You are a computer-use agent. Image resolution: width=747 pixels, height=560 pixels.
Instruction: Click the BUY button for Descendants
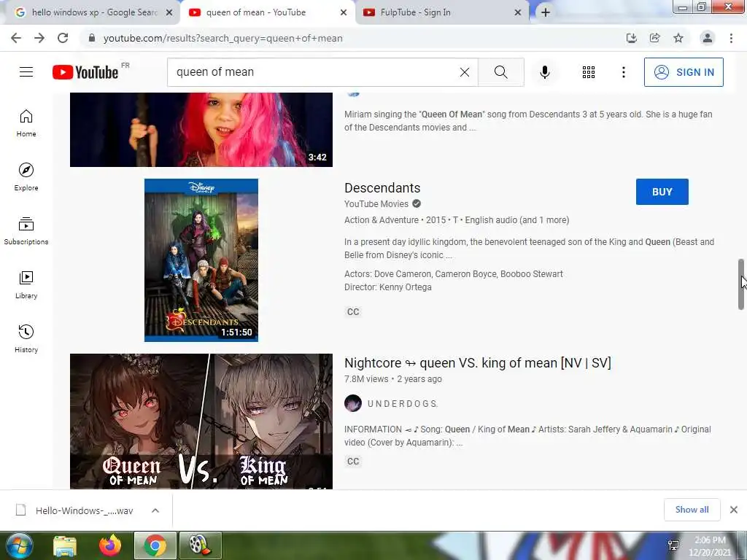point(662,192)
